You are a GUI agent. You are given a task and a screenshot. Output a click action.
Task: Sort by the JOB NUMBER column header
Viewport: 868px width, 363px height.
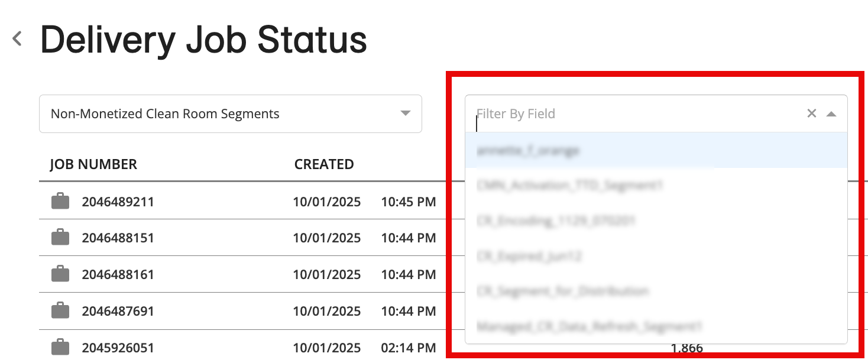93,164
